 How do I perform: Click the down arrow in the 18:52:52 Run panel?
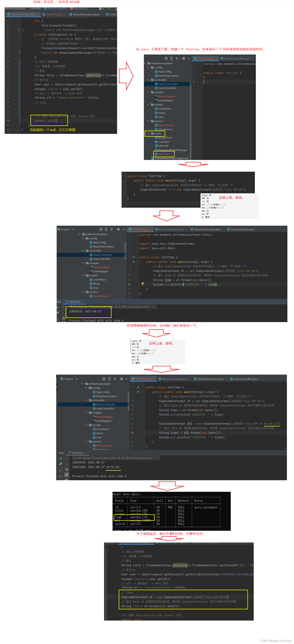67,464
